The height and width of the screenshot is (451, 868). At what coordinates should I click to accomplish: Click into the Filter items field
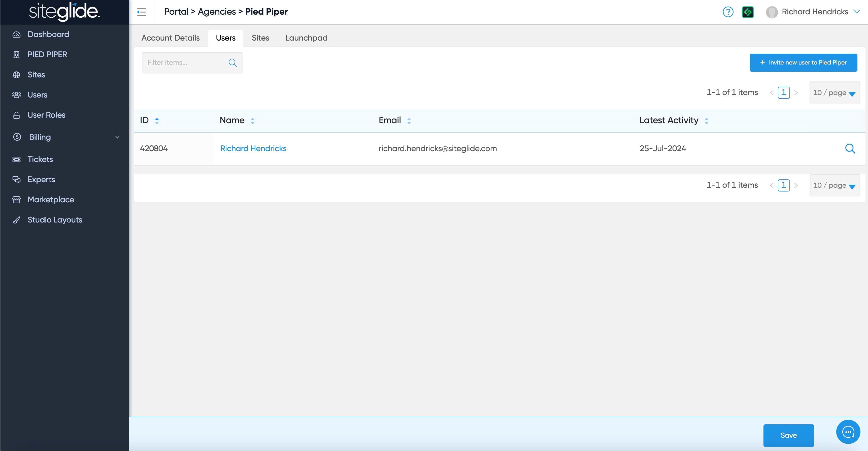(x=185, y=63)
